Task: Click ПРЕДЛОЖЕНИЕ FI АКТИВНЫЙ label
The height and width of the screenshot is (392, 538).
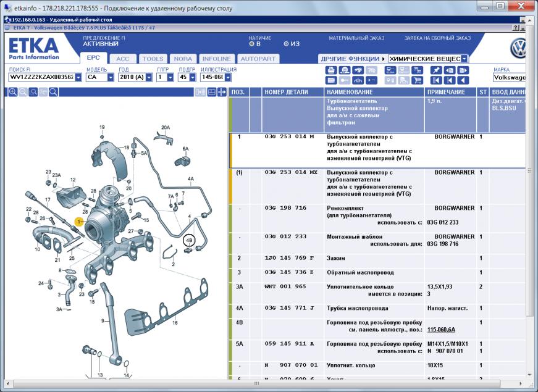Action: pos(104,41)
